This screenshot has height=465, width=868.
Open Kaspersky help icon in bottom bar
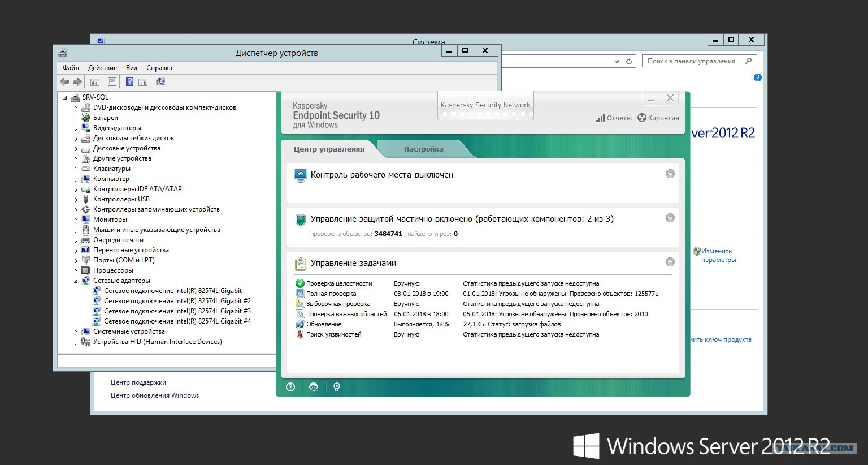click(290, 387)
